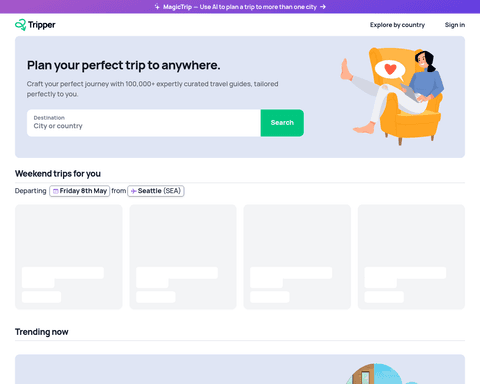Click the calendar icon beside Friday 8th May

[56, 191]
